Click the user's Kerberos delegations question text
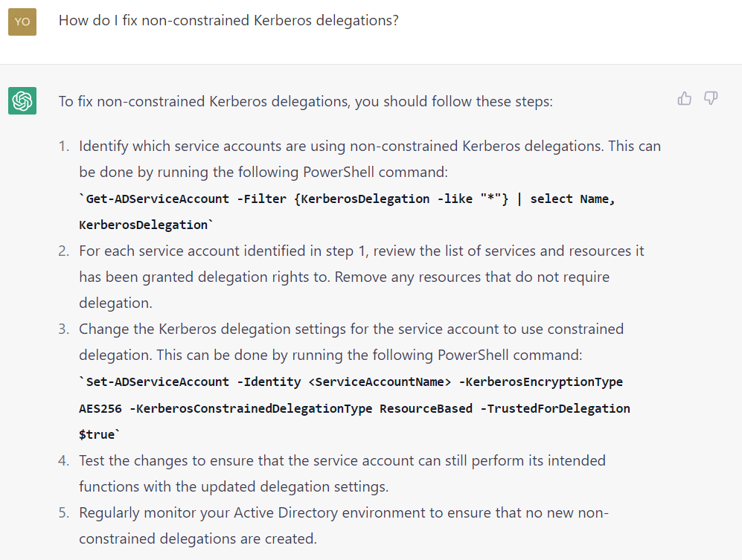Screen dimensions: 742x560 click(x=228, y=21)
